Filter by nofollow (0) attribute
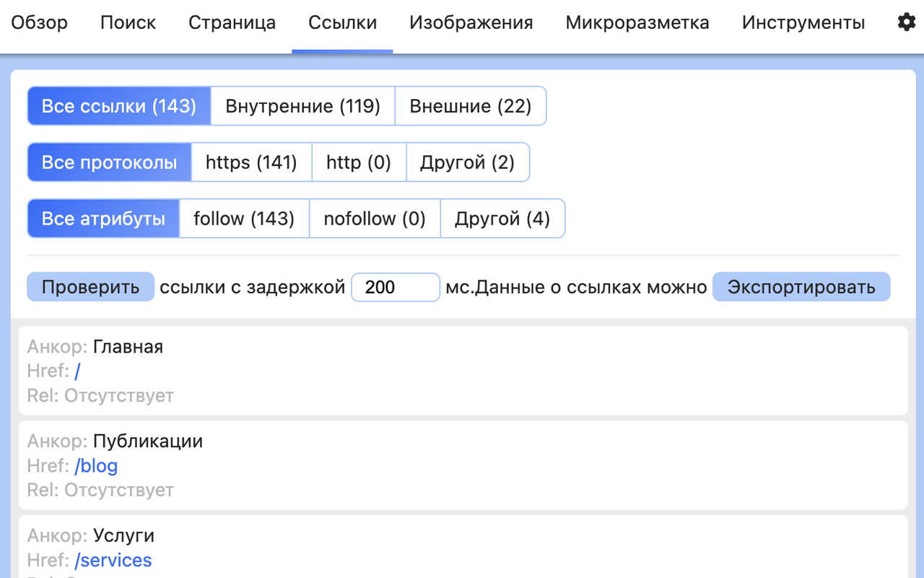 coord(375,219)
